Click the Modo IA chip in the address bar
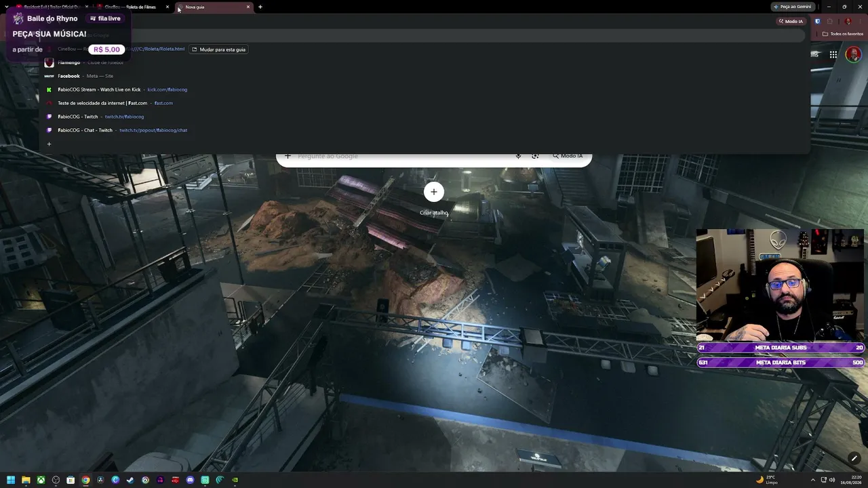Image resolution: width=868 pixels, height=488 pixels. pyautogui.click(x=791, y=21)
